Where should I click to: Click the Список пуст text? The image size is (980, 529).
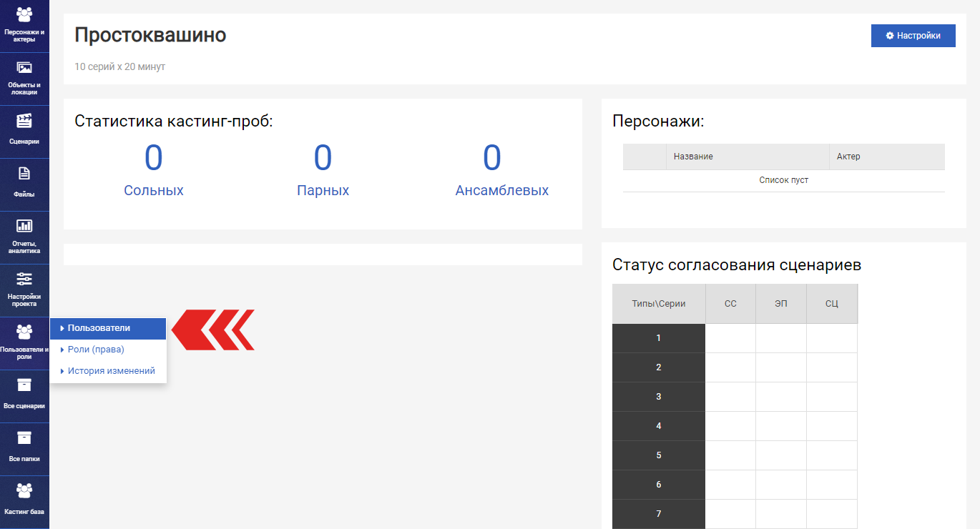tap(784, 180)
